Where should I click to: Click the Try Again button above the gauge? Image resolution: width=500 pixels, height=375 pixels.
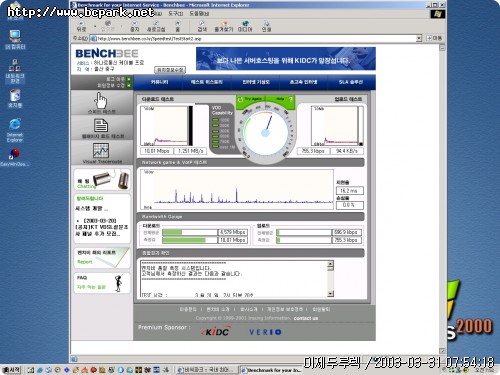click(251, 99)
